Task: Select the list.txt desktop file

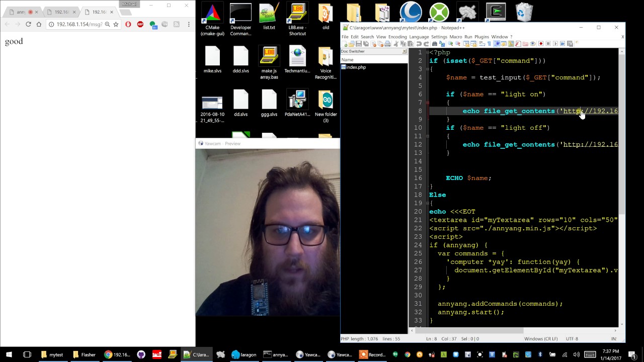Action: (269, 17)
